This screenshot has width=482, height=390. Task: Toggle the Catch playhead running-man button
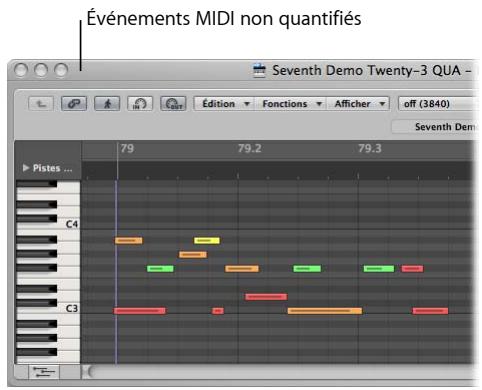107,104
